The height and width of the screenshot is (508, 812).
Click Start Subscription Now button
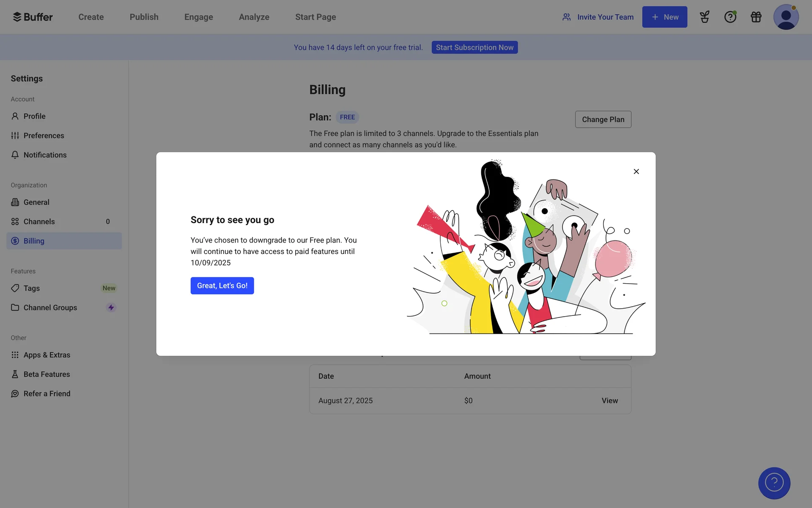[475, 47]
